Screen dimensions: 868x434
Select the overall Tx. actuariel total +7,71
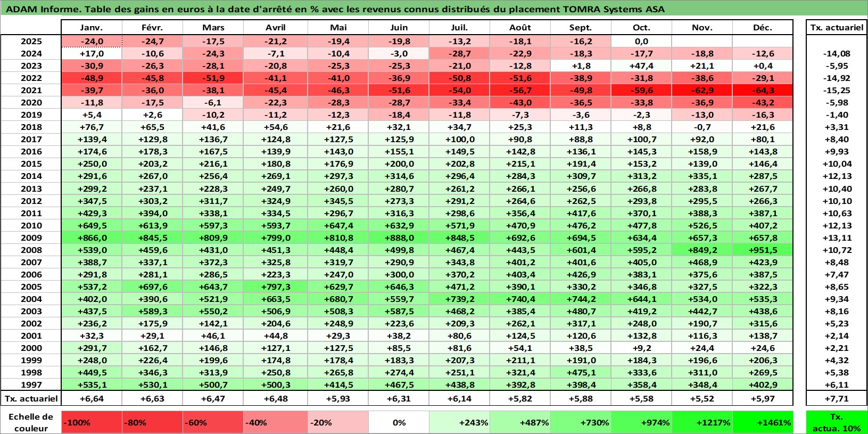(837, 398)
